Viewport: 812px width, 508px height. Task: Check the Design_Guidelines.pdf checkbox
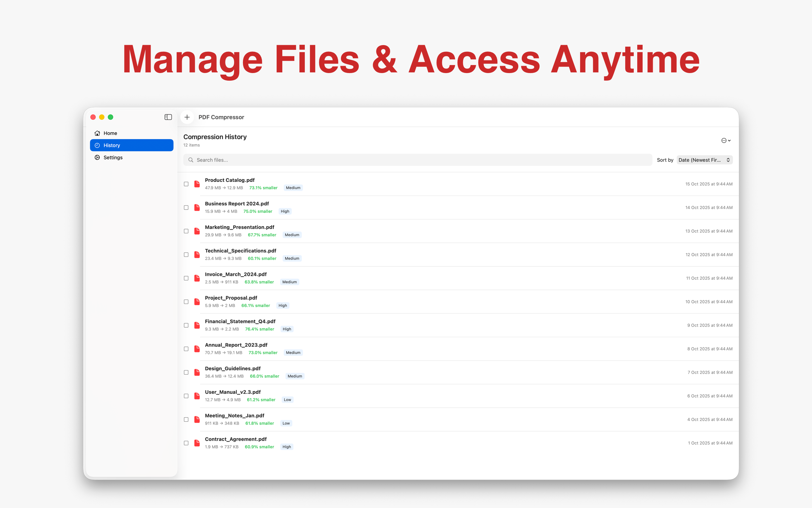pyautogui.click(x=186, y=372)
